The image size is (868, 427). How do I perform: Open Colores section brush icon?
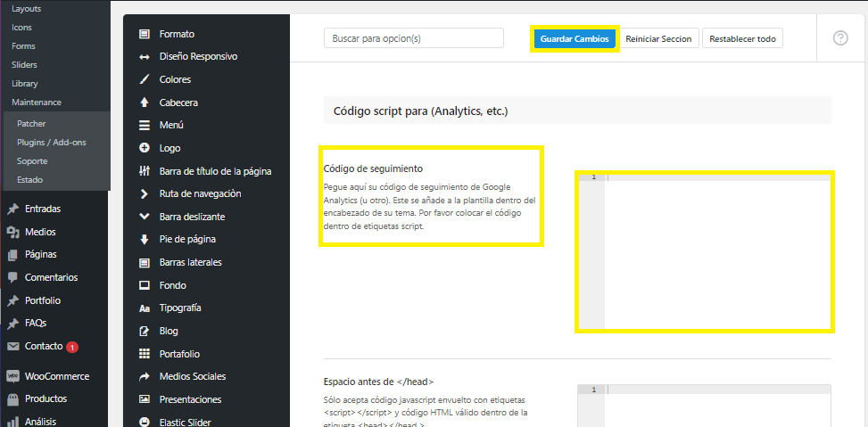145,79
